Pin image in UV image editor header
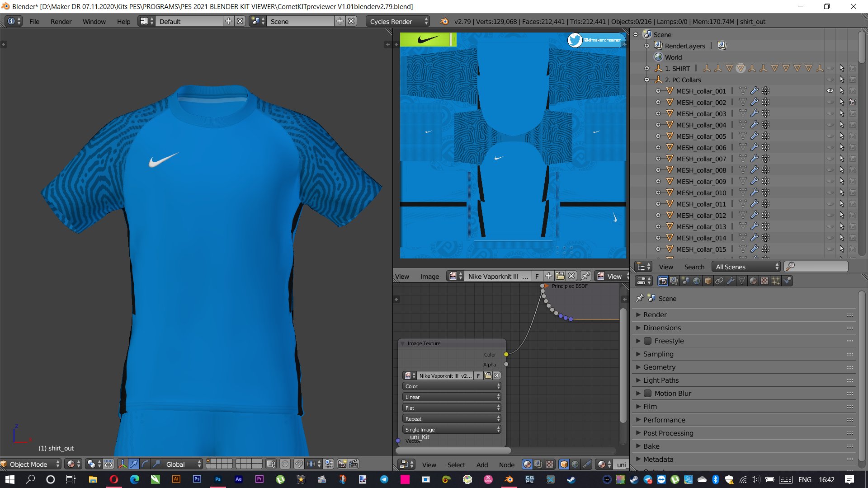The image size is (868, 488). [585, 276]
